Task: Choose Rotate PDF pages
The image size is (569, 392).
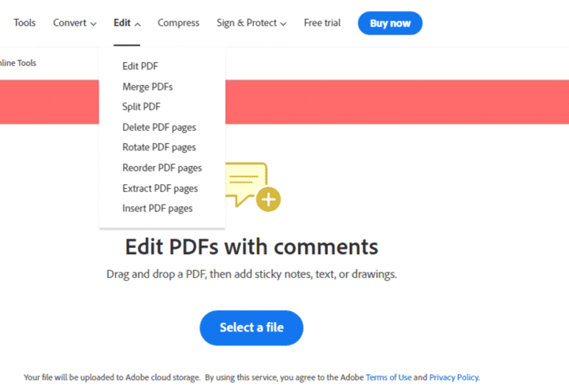Action: pyautogui.click(x=159, y=147)
